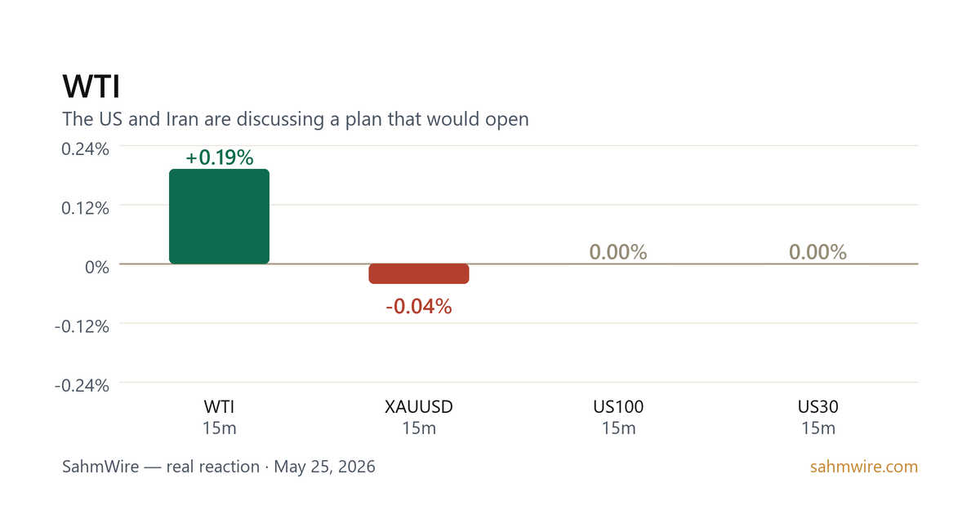Viewport: 980px width, 514px height.
Task: Click the US30 0.00% value label
Action: [x=817, y=252]
